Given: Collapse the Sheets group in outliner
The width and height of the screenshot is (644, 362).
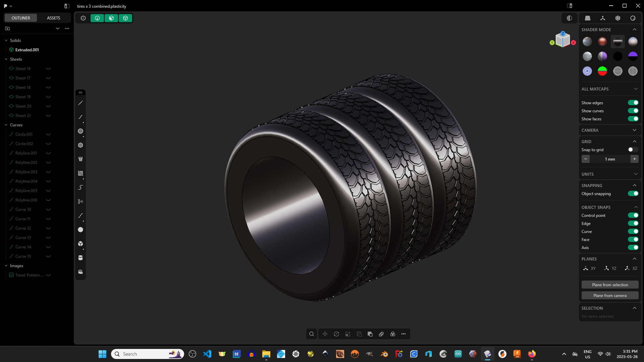Looking at the screenshot, I should click(x=6, y=59).
